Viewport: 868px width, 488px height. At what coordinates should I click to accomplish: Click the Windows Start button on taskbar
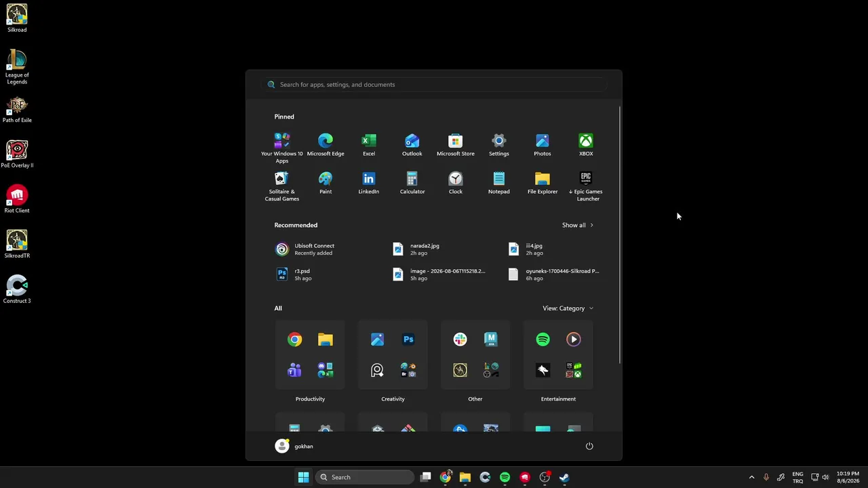coord(303,477)
